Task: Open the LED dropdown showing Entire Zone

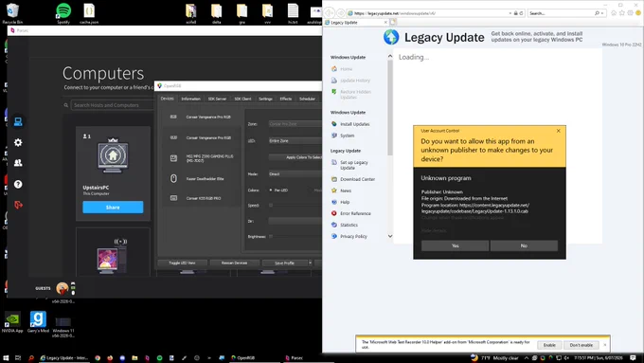Action: pos(295,140)
